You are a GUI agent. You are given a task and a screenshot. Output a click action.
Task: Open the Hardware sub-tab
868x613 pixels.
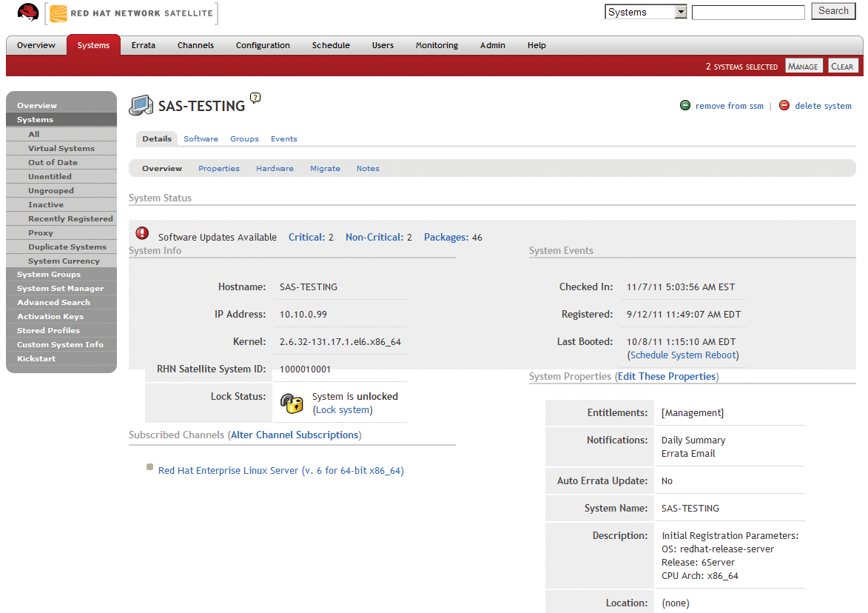[275, 168]
